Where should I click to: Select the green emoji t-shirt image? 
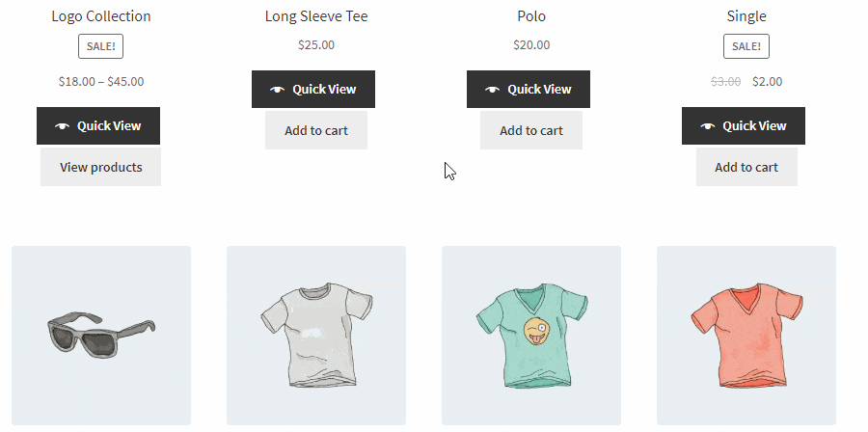pyautogui.click(x=531, y=336)
